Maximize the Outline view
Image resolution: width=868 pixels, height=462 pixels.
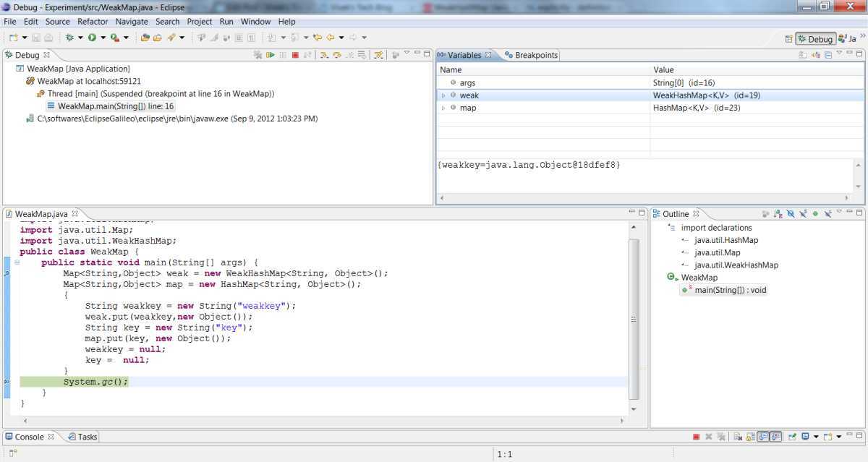tap(859, 213)
